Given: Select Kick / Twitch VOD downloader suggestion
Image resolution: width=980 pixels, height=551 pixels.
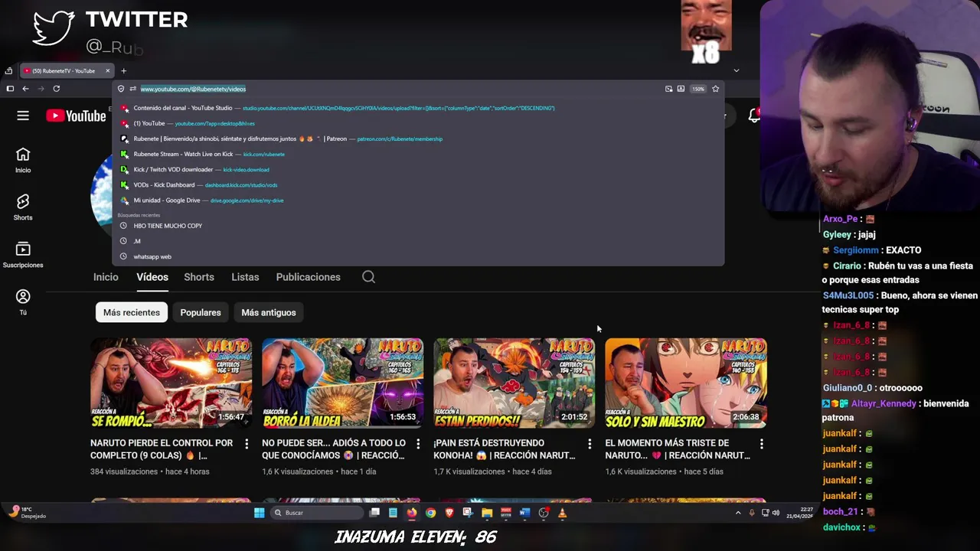Looking at the screenshot, I should pyautogui.click(x=418, y=169).
